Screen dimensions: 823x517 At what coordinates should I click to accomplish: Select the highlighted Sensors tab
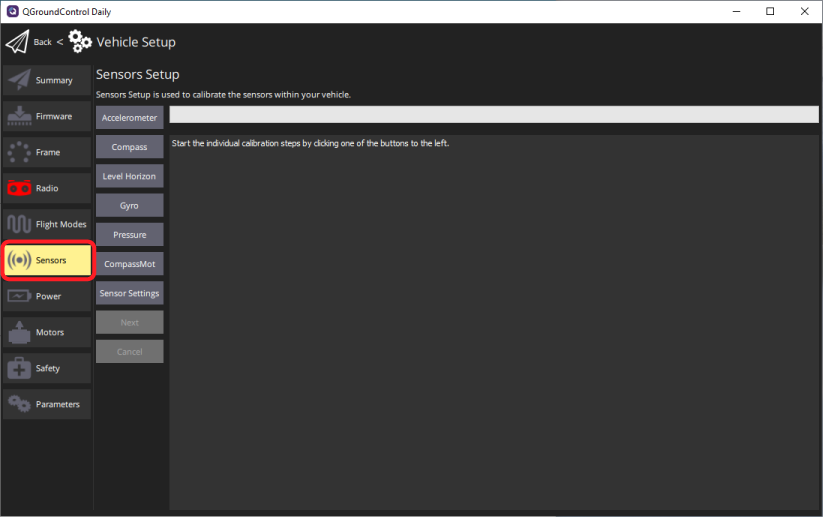47,260
